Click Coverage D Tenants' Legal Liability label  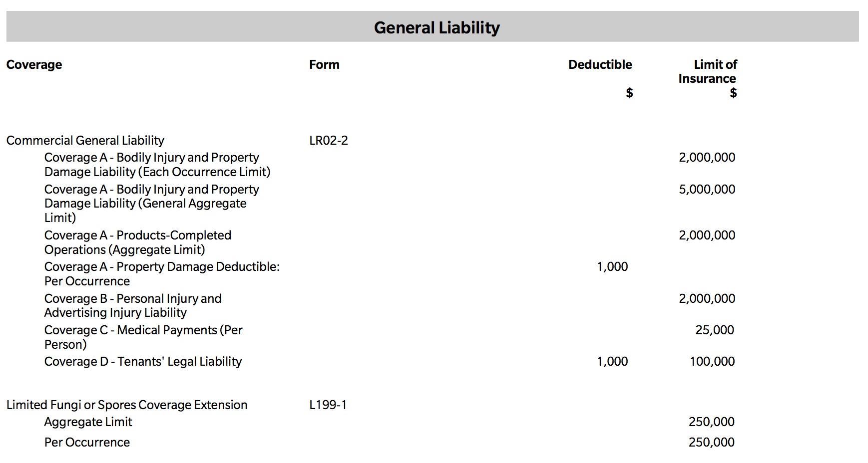point(143,362)
